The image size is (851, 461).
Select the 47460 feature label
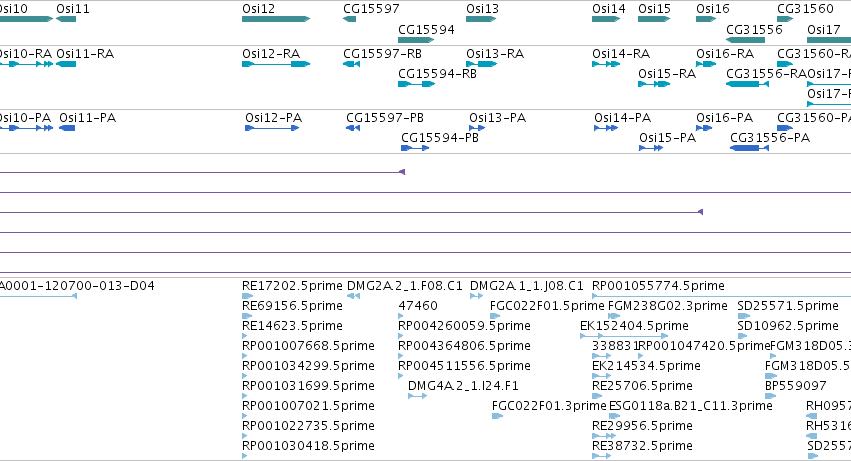[418, 306]
